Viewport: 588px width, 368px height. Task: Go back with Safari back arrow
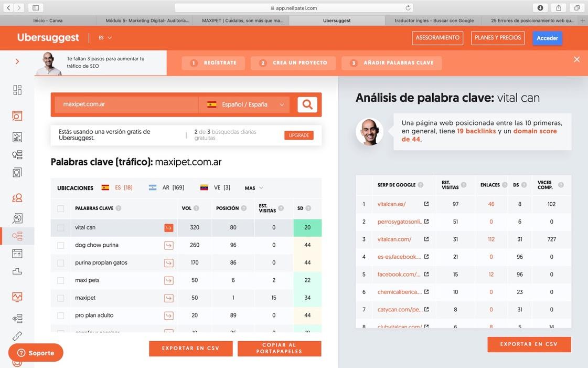(8, 7)
